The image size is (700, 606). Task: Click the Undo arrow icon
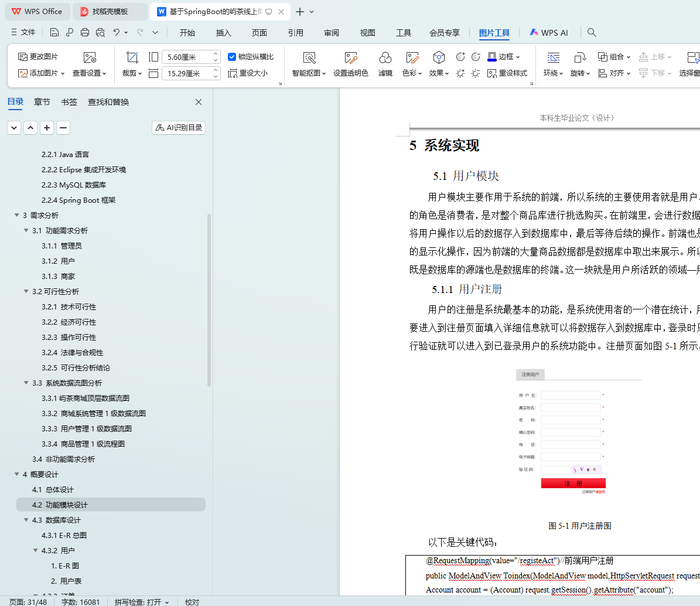[116, 32]
